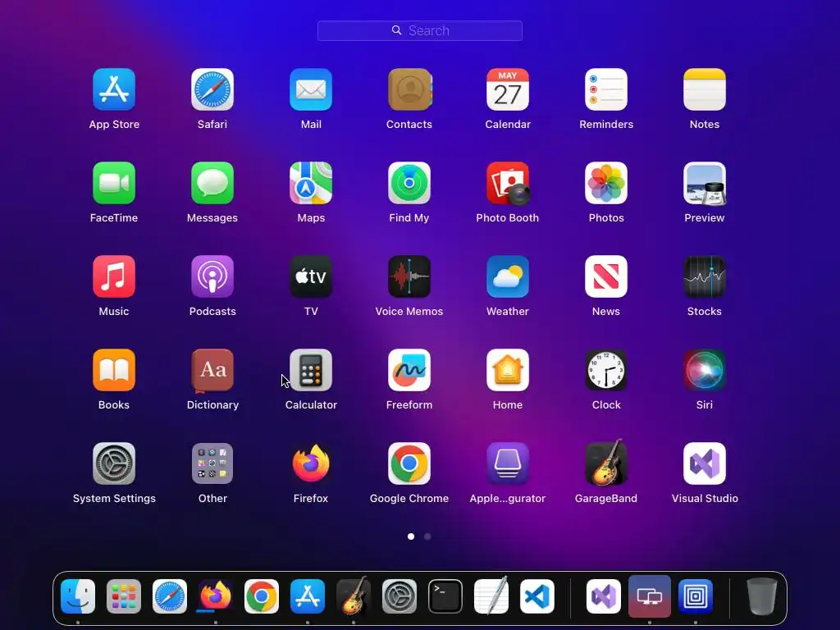Launch Apple TV app
This screenshot has width=840, height=630.
(x=311, y=276)
